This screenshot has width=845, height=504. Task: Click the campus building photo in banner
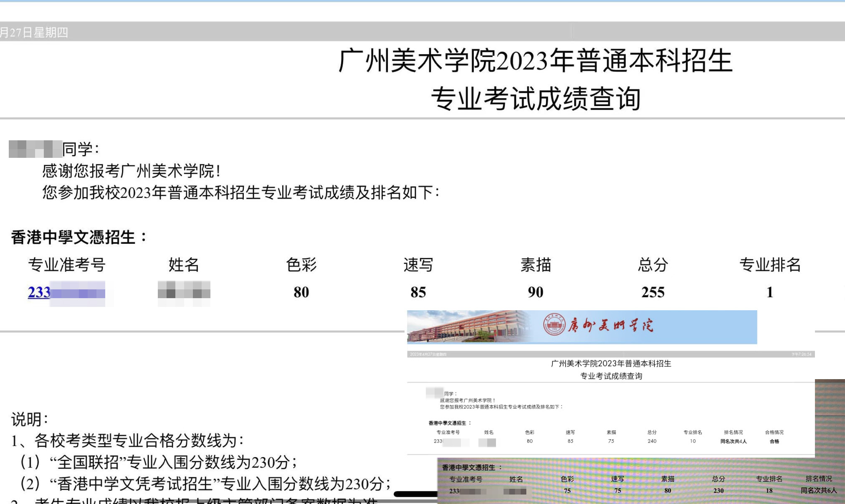click(x=468, y=327)
